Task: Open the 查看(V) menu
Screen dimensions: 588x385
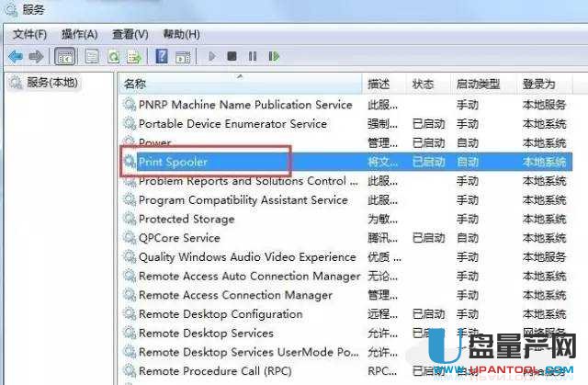Action: tap(130, 35)
